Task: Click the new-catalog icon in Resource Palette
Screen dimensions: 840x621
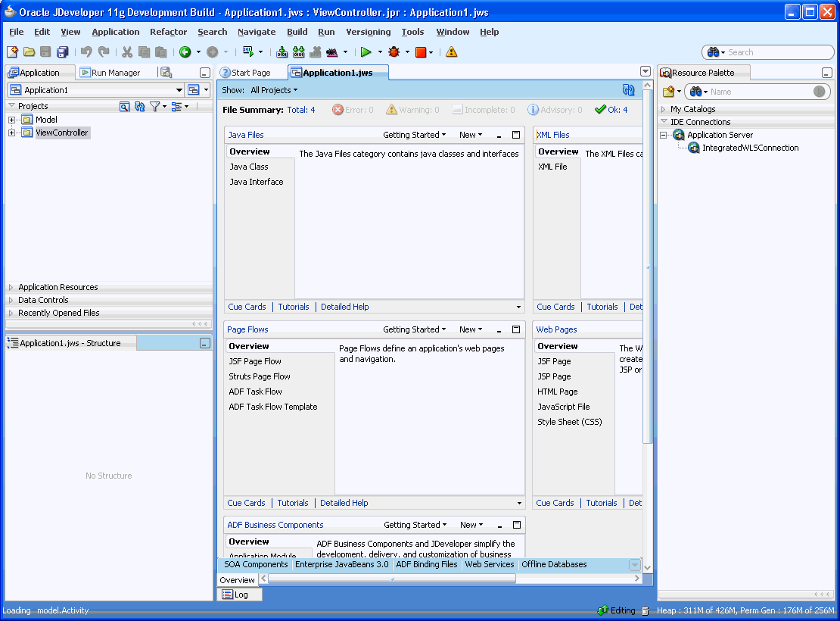Action: 668,92
